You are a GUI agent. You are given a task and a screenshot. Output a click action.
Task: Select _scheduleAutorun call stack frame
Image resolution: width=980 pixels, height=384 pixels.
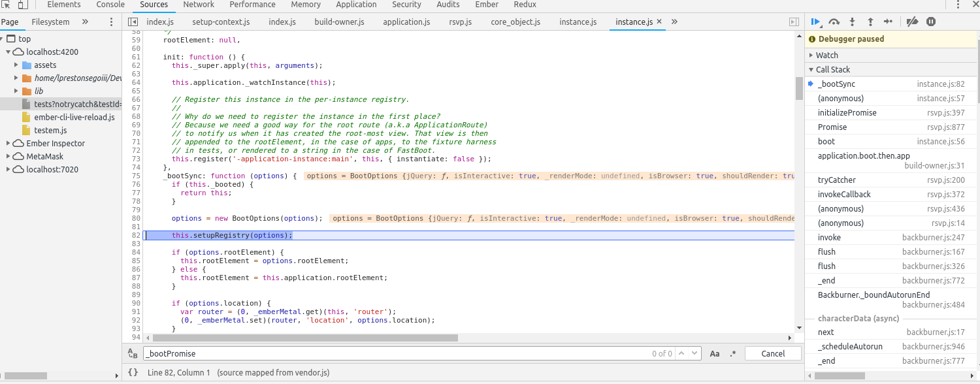coord(891,347)
